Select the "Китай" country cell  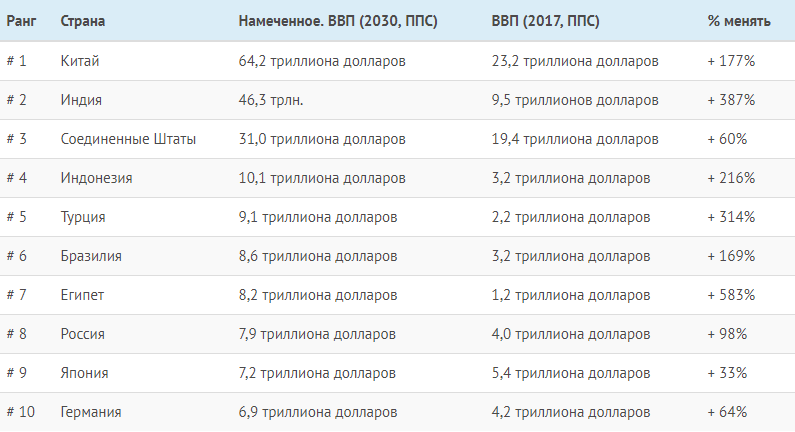[80, 61]
